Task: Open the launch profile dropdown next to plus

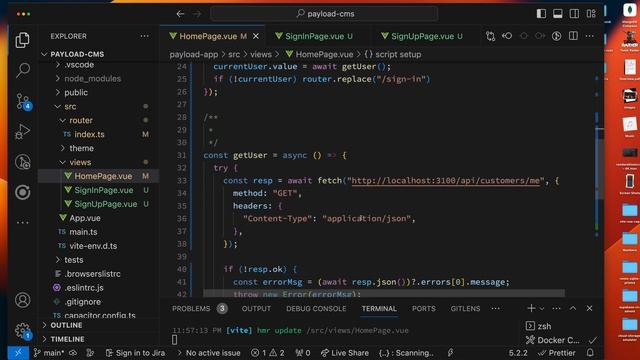Action: (x=542, y=309)
